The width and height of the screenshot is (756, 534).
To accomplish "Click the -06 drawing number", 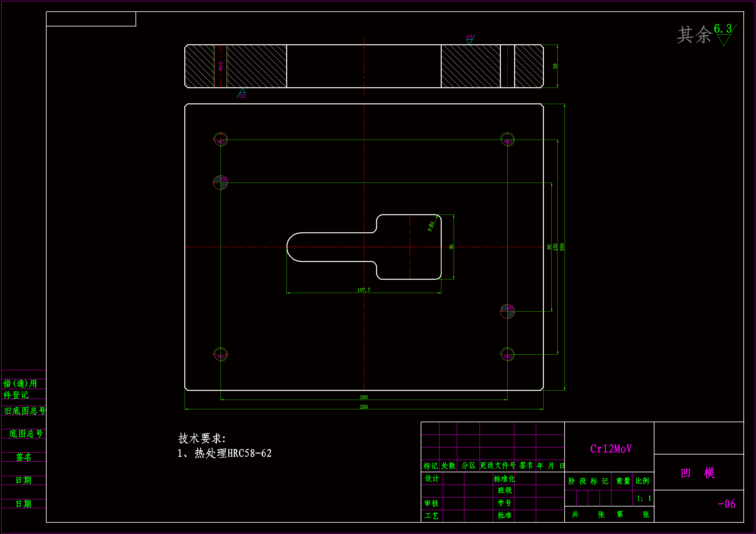I will point(726,504).
